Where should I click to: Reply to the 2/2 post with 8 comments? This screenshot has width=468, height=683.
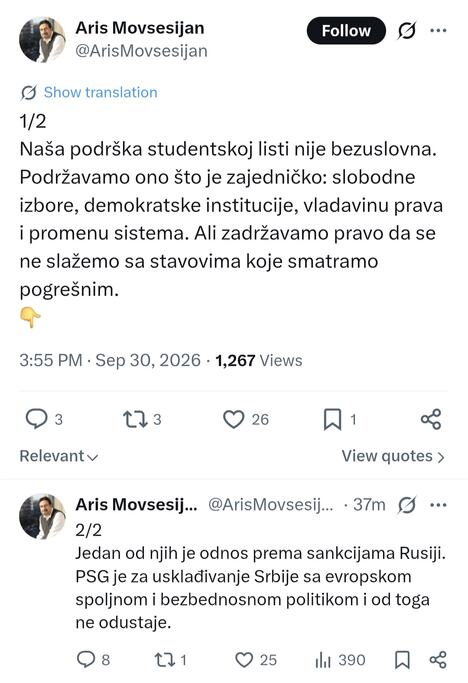[x=93, y=659]
